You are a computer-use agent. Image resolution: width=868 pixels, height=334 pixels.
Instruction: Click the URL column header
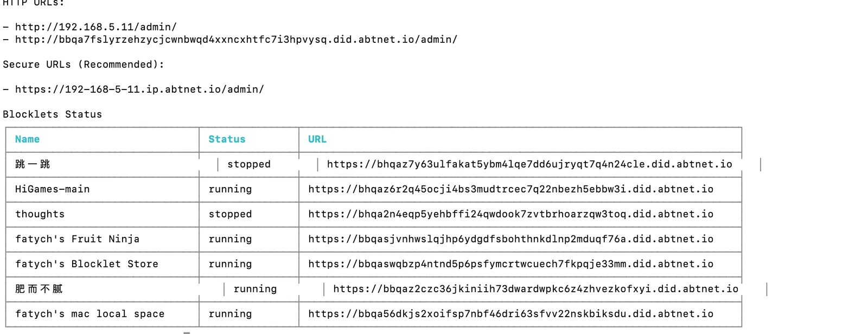tap(317, 139)
